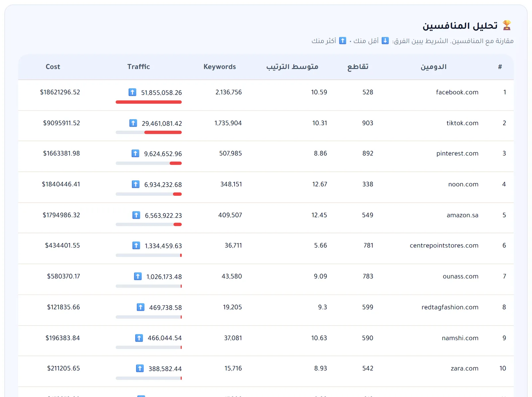Click the traffic difference bar for zara.com
532x397 pixels.
(x=149, y=378)
